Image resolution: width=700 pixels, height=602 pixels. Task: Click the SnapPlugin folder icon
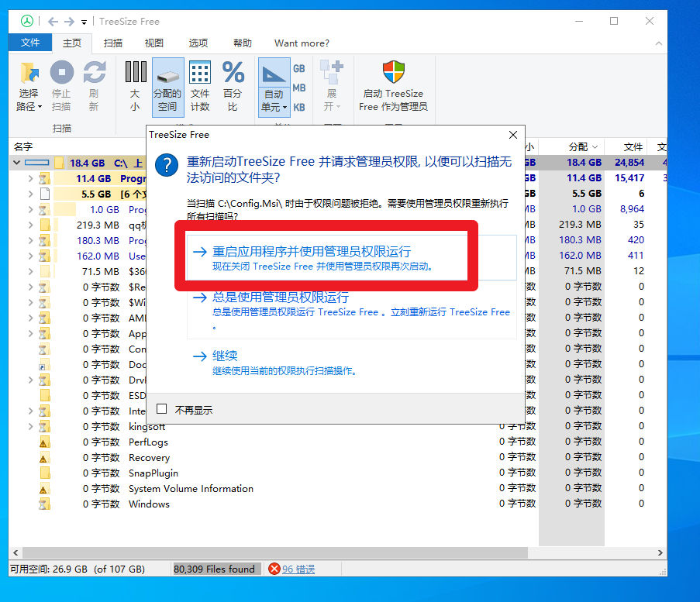[45, 473]
